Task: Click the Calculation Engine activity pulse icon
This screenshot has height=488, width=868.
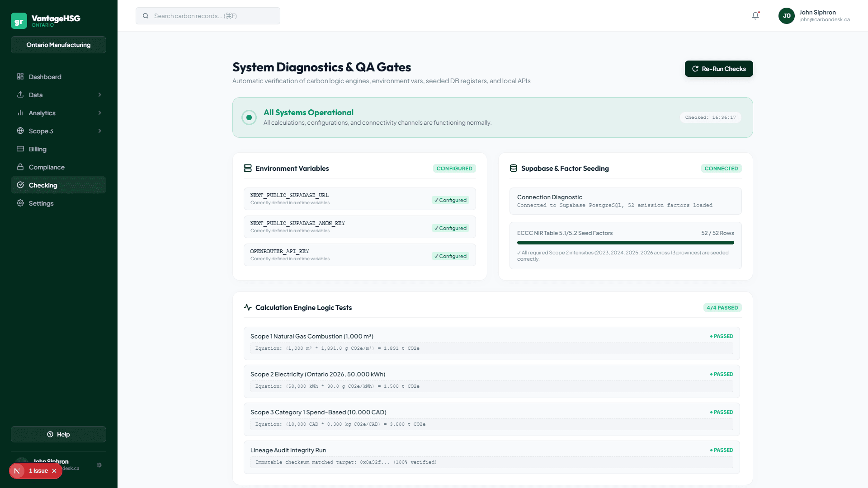Action: (248, 307)
